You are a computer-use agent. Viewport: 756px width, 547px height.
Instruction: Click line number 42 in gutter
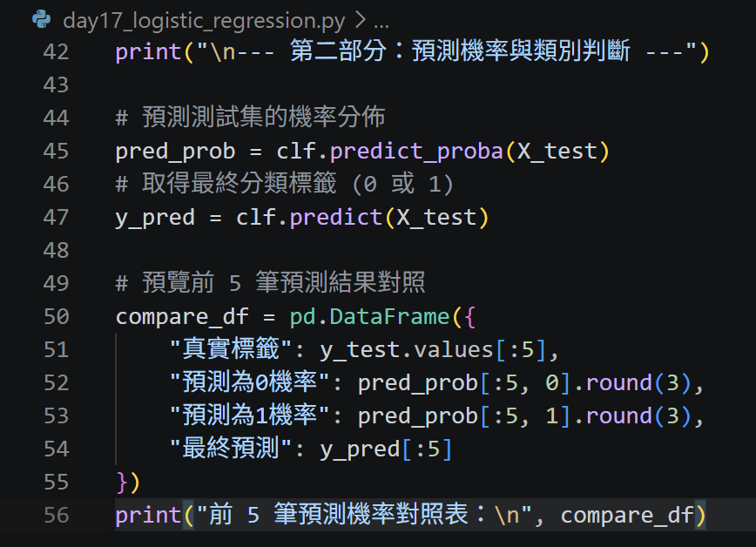[56, 52]
